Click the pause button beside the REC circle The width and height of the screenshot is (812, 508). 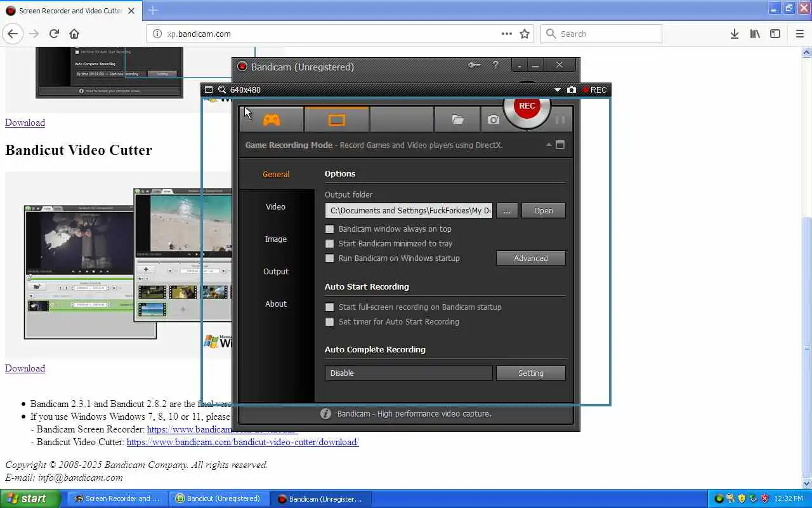coord(560,119)
